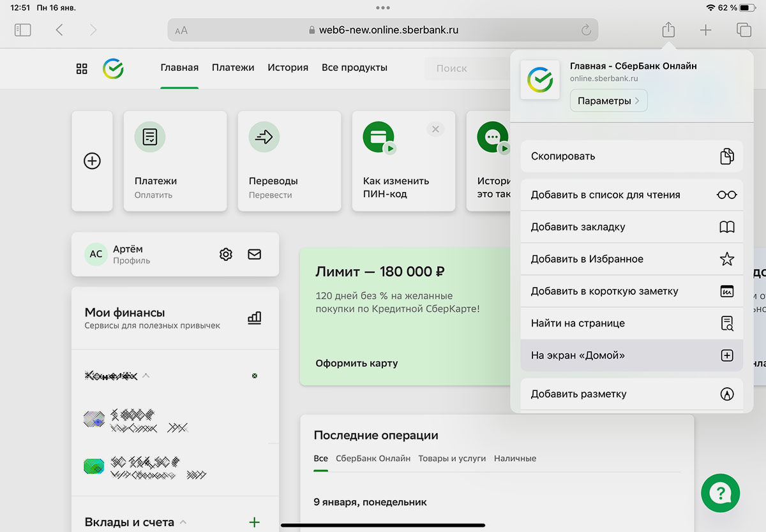This screenshot has width=766, height=532.
Task: Show all tabs overview icon
Action: click(x=743, y=30)
